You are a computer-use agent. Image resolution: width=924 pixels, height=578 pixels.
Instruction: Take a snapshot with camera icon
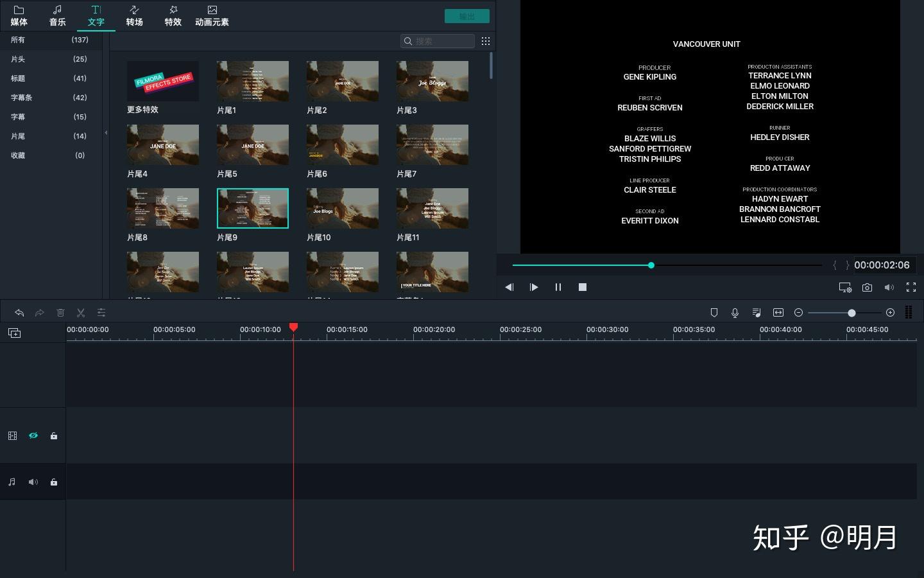[868, 287]
